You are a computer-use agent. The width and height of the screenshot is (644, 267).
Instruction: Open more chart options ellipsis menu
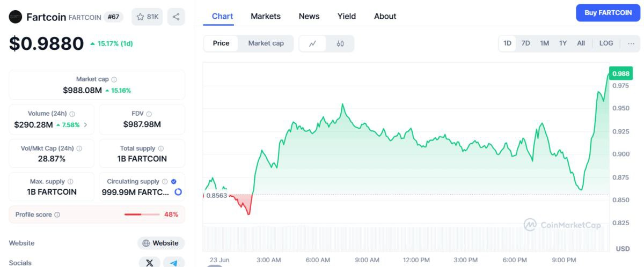coord(631,43)
